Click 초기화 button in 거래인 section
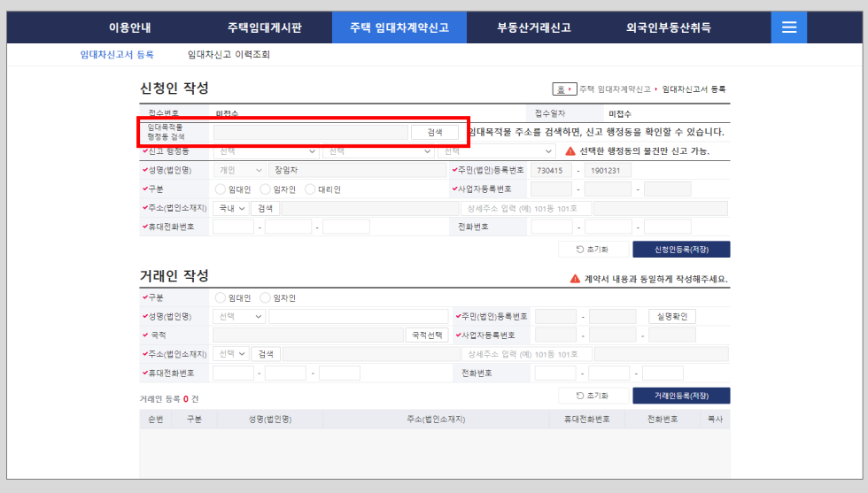868x493 pixels. tap(593, 396)
